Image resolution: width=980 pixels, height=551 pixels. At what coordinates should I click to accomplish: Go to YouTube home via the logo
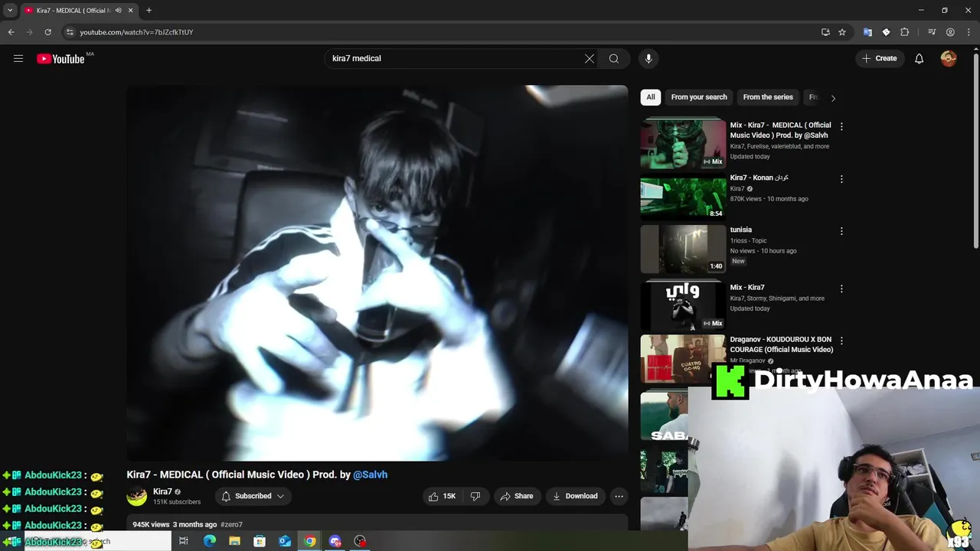60,59
